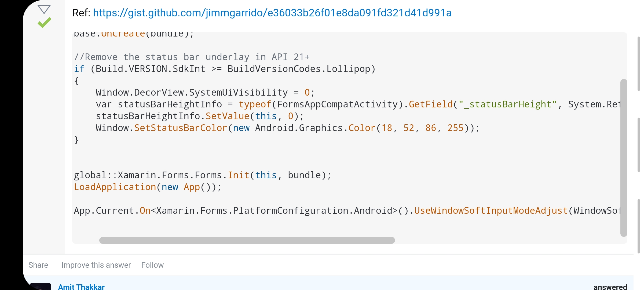Screen dimensions: 644x290
Task: Click the SetStatusBarColor method call
Action: tap(181, 128)
